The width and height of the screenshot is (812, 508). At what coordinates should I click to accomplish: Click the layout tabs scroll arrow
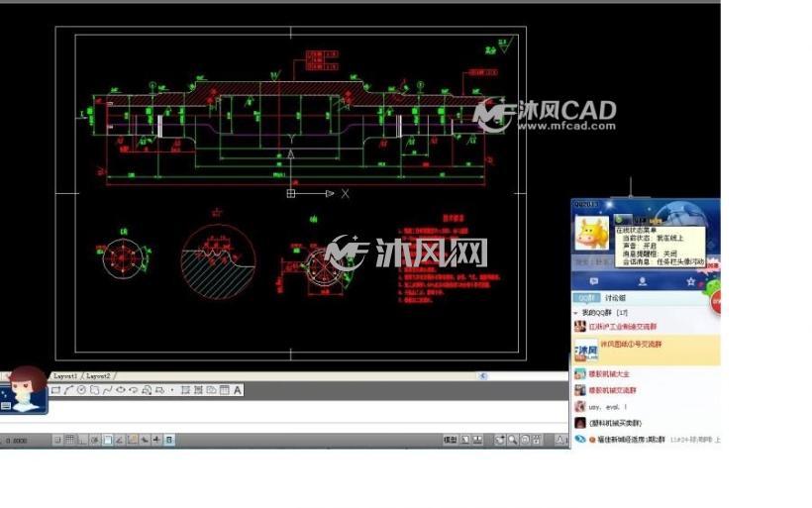[482, 376]
